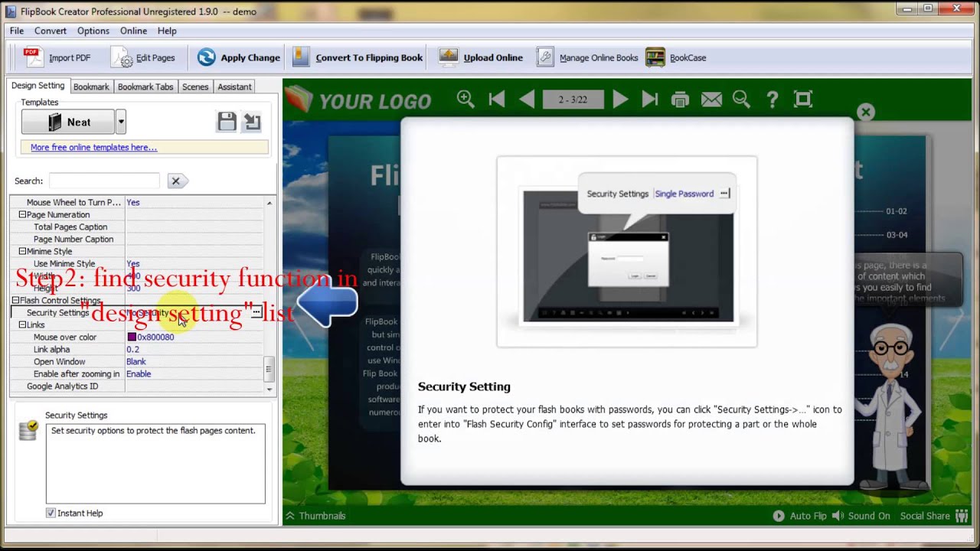Image resolution: width=980 pixels, height=551 pixels.
Task: Collapse the Page Numeration group
Action: (x=22, y=214)
